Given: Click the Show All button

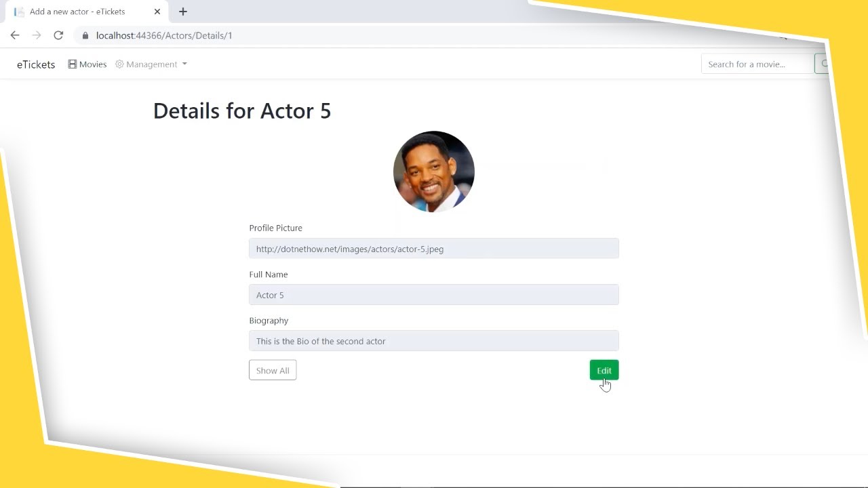Looking at the screenshot, I should 273,370.
